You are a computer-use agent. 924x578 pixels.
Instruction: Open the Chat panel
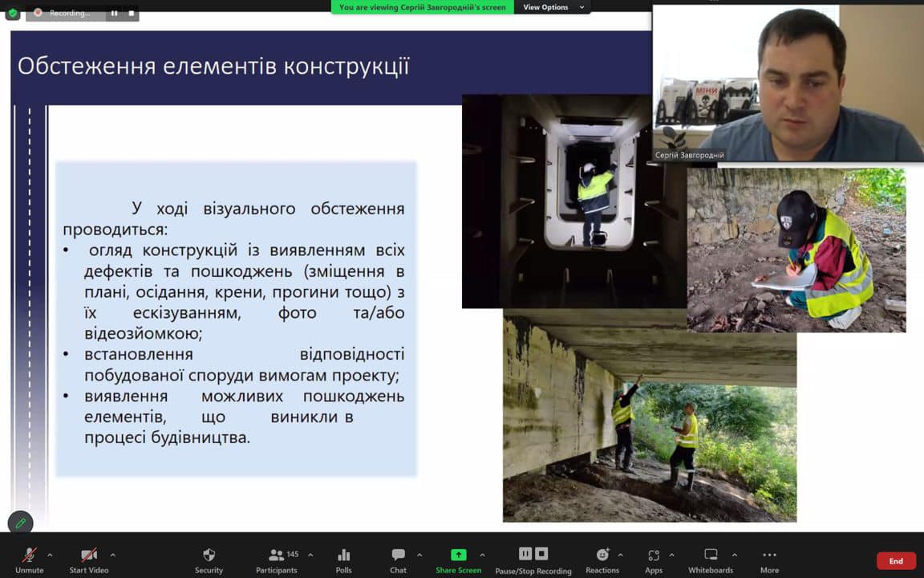pyautogui.click(x=398, y=560)
